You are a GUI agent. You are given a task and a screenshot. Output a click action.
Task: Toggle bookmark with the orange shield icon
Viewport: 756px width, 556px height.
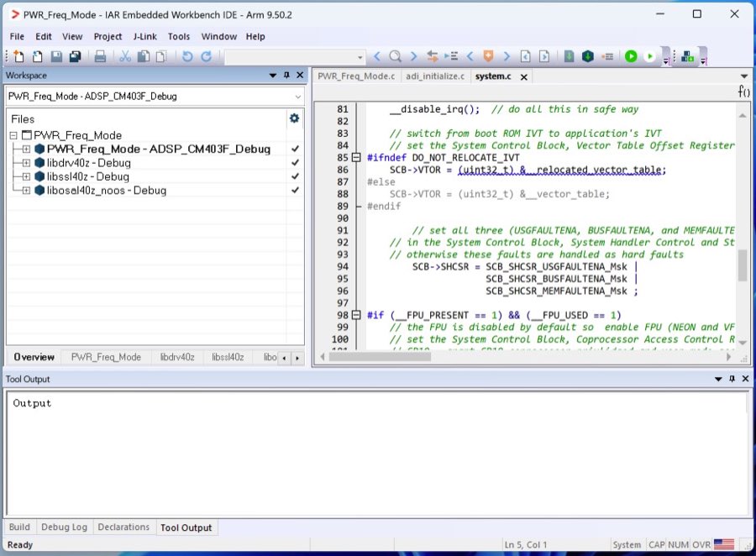click(x=488, y=56)
